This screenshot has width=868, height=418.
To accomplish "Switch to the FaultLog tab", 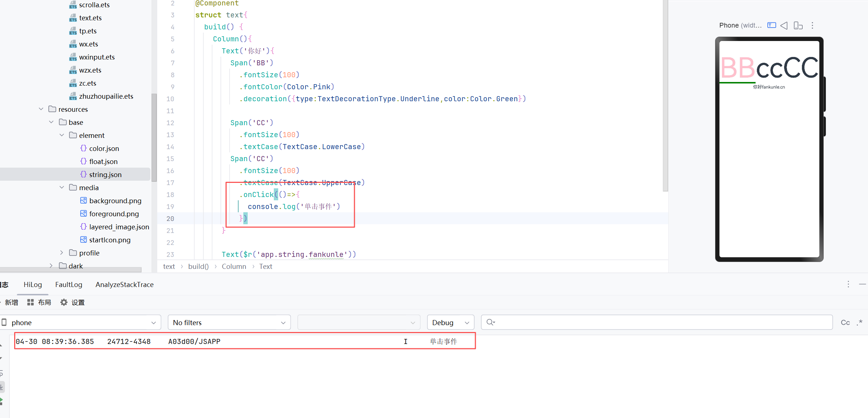I will (x=69, y=284).
